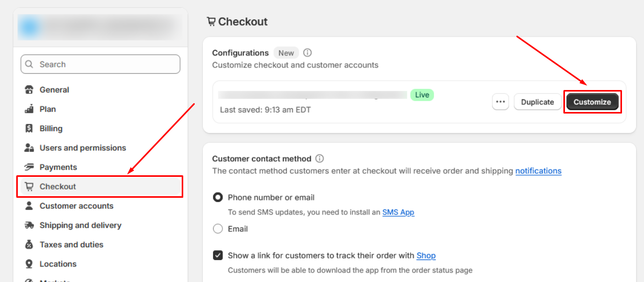Click the Plan chart icon
Image resolution: width=644 pixels, height=282 pixels.
point(29,109)
